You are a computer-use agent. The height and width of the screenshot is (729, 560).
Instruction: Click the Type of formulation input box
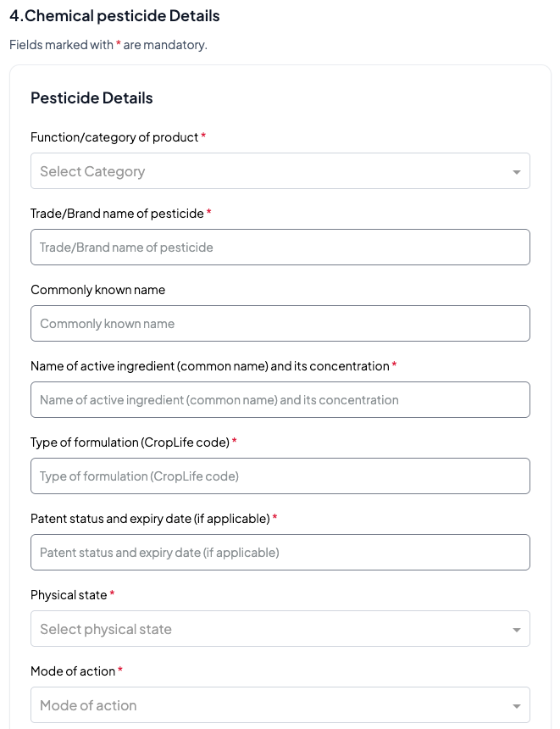tap(280, 476)
